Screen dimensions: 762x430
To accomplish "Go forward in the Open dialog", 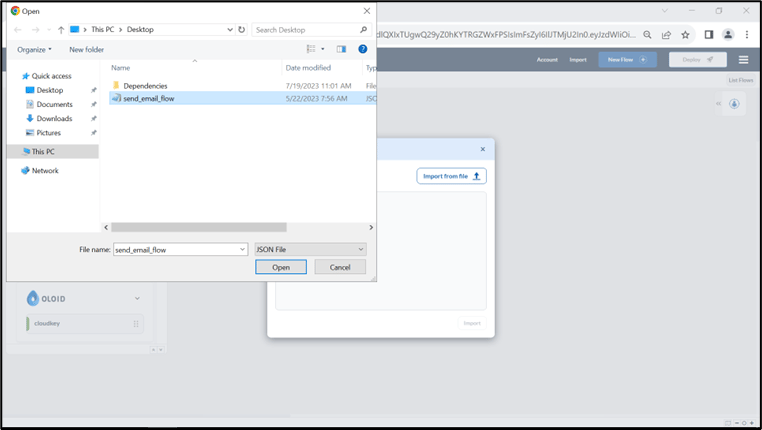I will pyautogui.click(x=35, y=30).
